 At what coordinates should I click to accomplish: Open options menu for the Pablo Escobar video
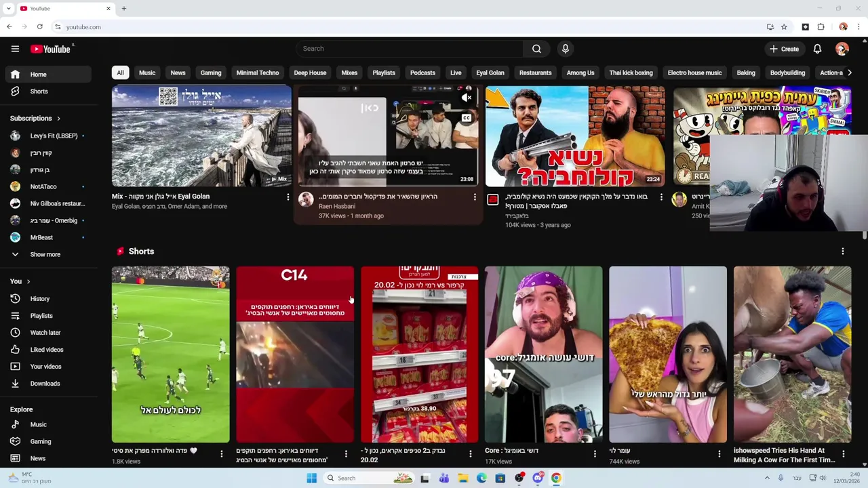[x=661, y=197]
